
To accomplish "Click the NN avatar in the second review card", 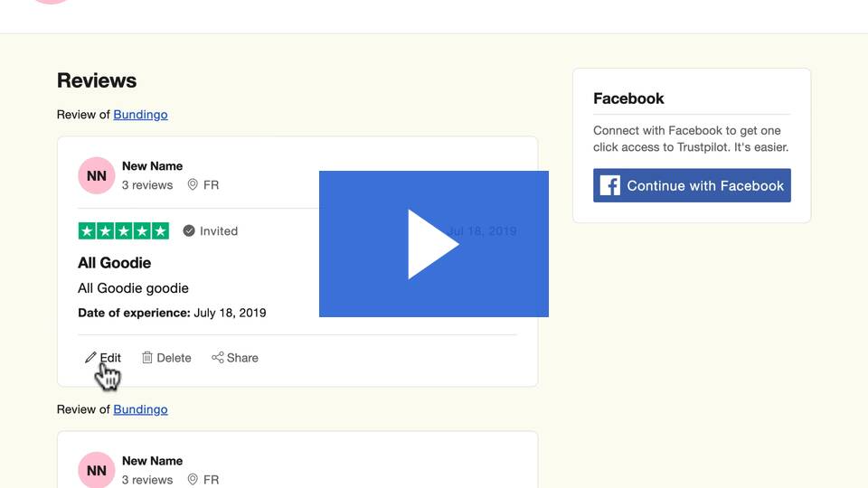I will (x=97, y=470).
